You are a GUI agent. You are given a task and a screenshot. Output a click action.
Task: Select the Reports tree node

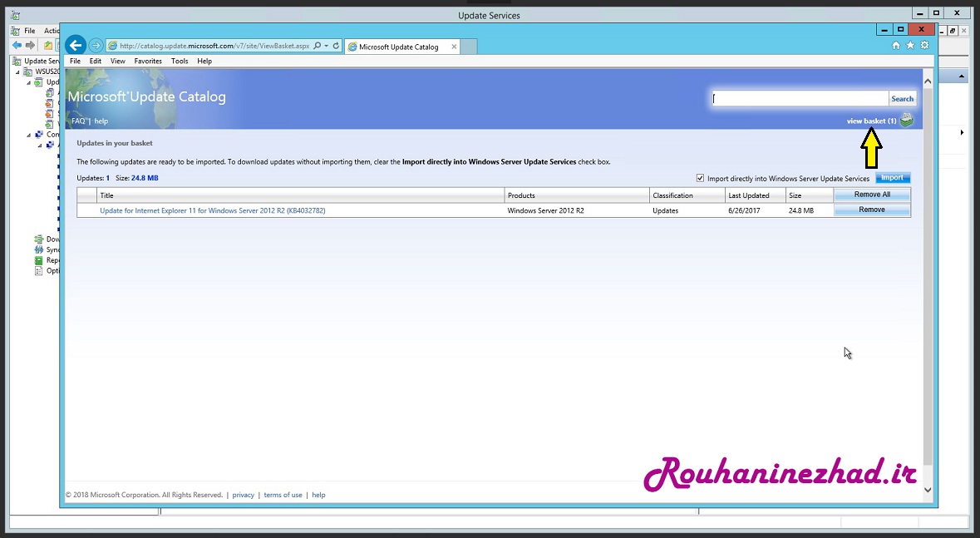click(47, 260)
